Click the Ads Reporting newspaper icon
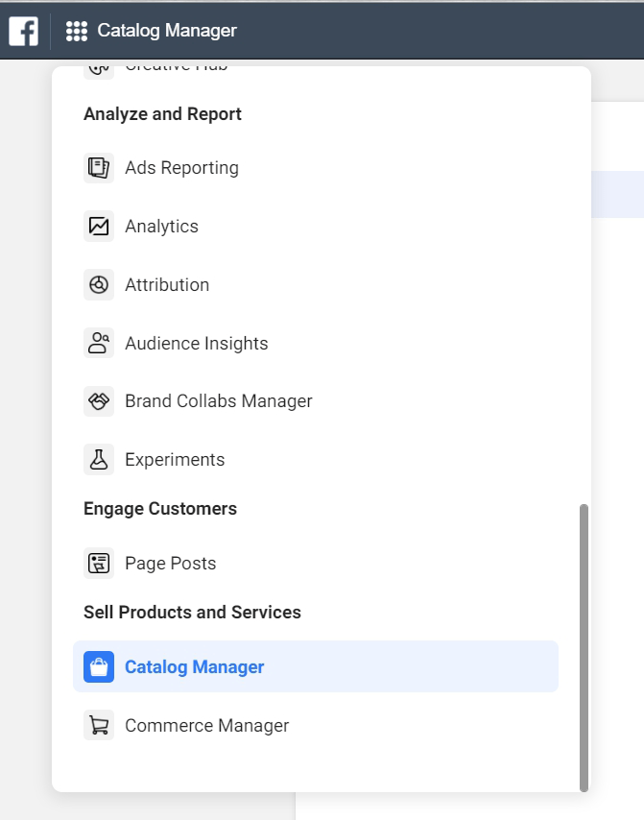The image size is (644, 820). [x=99, y=168]
